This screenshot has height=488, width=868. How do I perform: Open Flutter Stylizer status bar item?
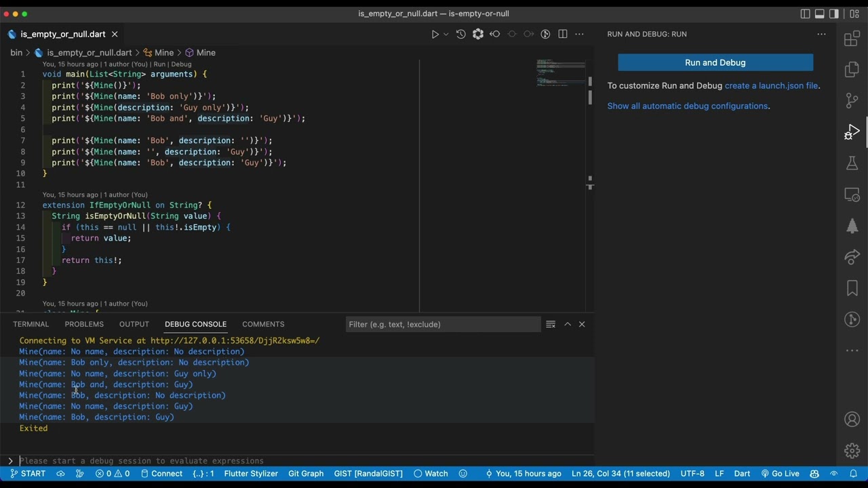click(251, 474)
